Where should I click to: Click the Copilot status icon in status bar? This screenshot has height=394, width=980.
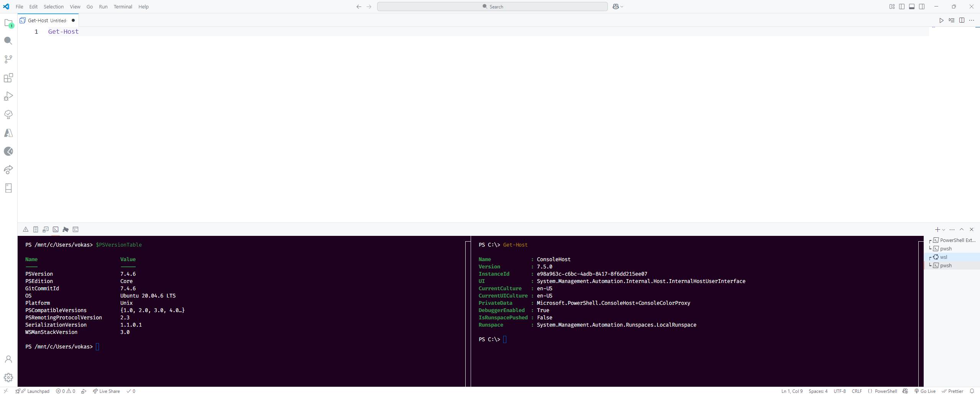[x=905, y=391]
